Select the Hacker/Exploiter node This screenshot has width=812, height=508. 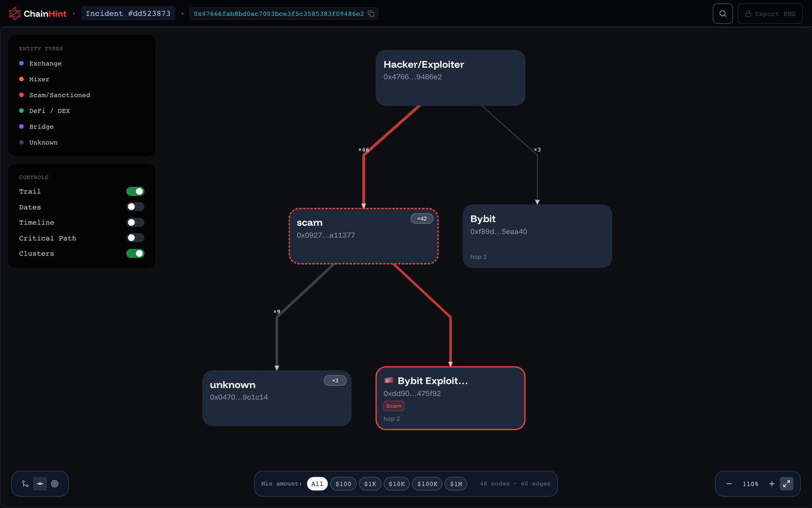[451, 78]
